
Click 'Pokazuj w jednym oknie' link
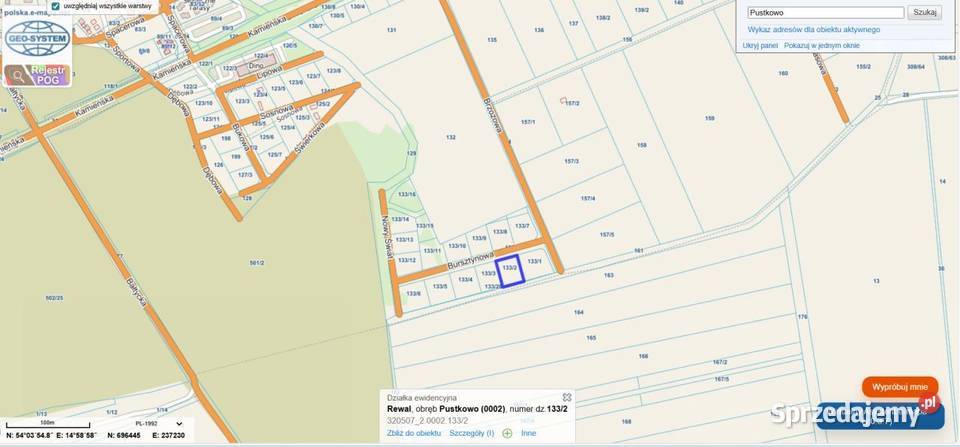click(x=822, y=45)
